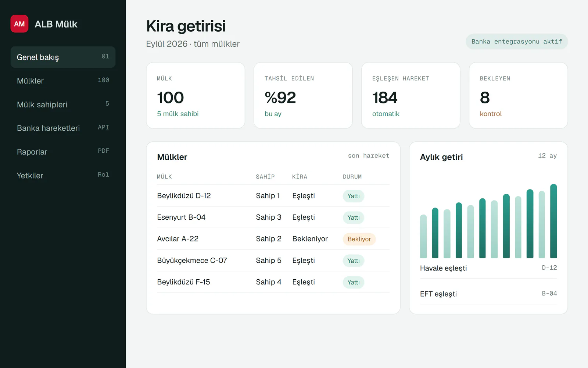
Task: Select the Avcılar A-22 property name
Action: pos(178,239)
